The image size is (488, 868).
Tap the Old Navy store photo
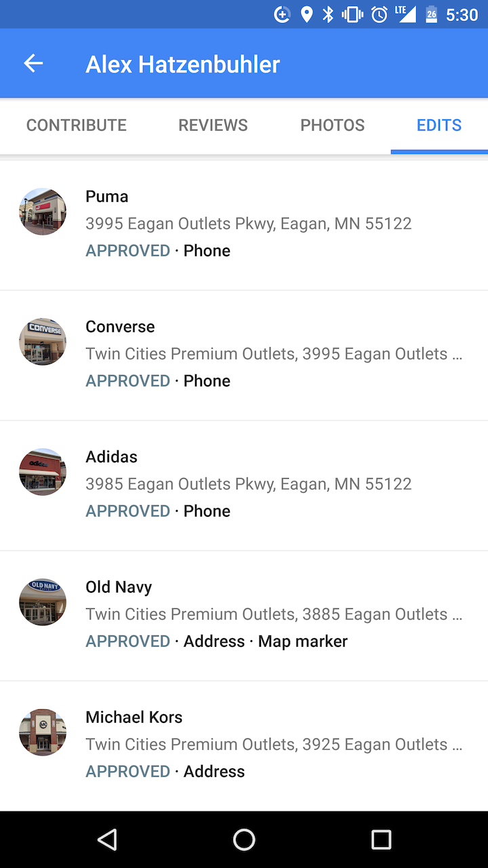(x=43, y=602)
